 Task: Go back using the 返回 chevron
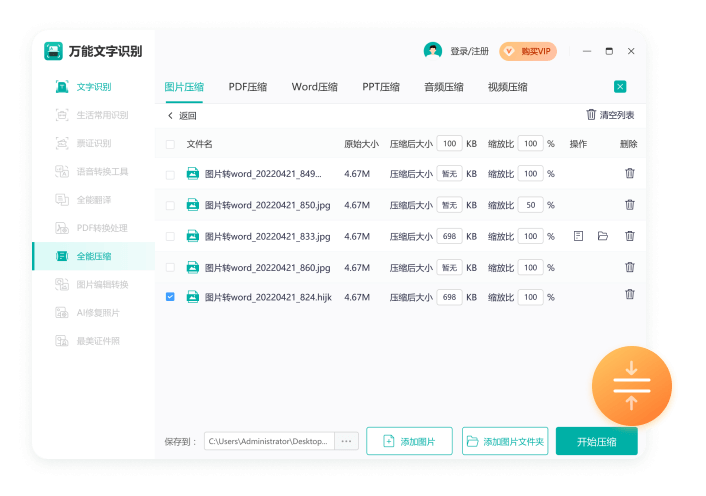(171, 116)
